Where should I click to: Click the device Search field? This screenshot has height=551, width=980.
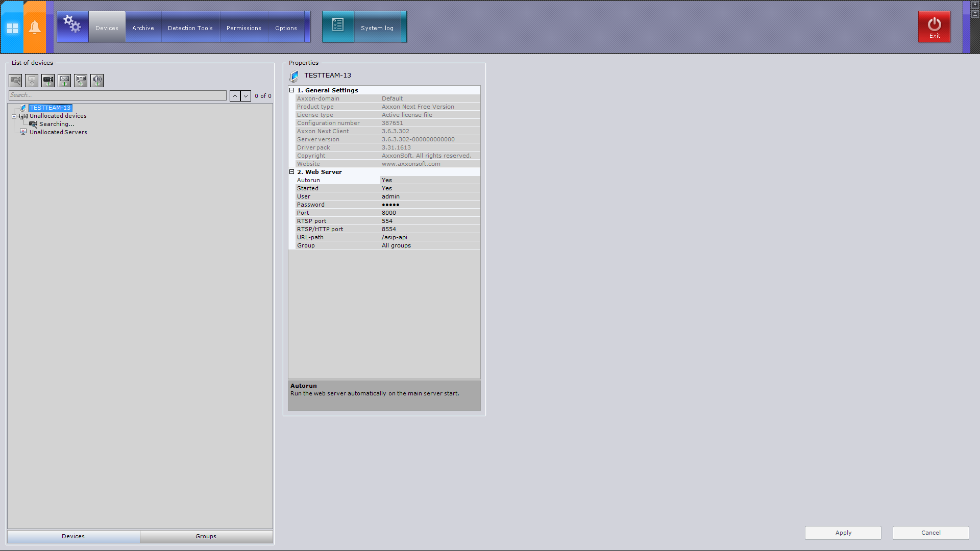point(117,95)
